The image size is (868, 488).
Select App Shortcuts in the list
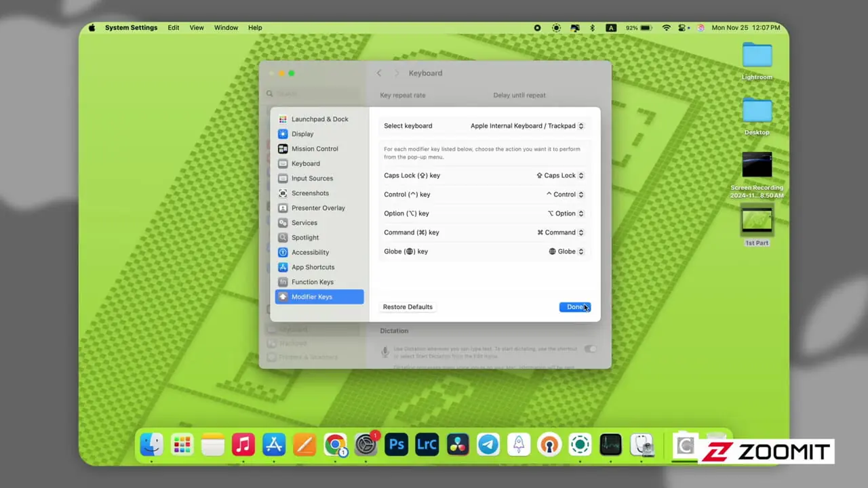click(x=319, y=267)
